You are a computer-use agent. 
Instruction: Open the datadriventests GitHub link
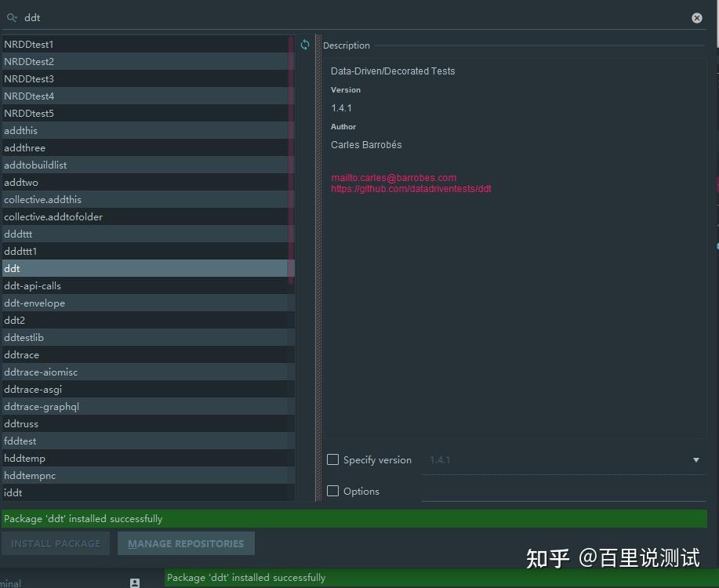[x=412, y=188]
